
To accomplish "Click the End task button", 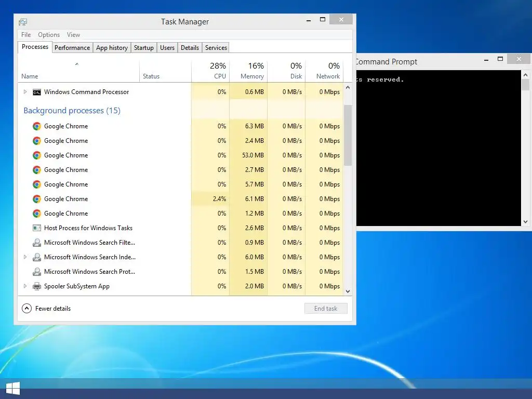I will (326, 309).
